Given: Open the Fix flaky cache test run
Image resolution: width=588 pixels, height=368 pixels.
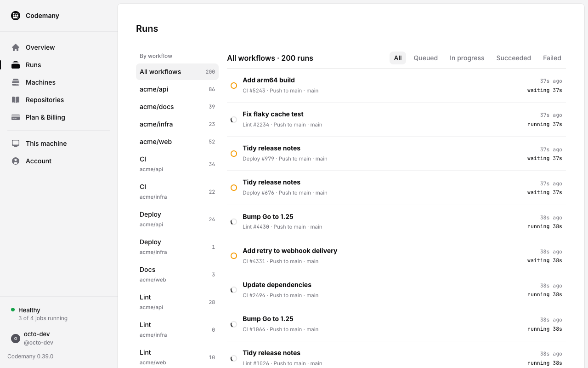Looking at the screenshot, I should click(396, 120).
